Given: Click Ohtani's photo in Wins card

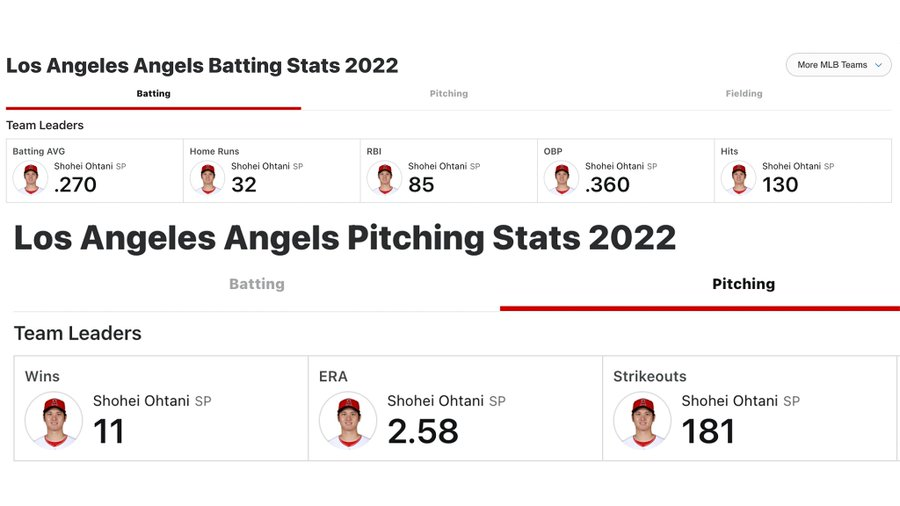Looking at the screenshot, I should [54, 421].
